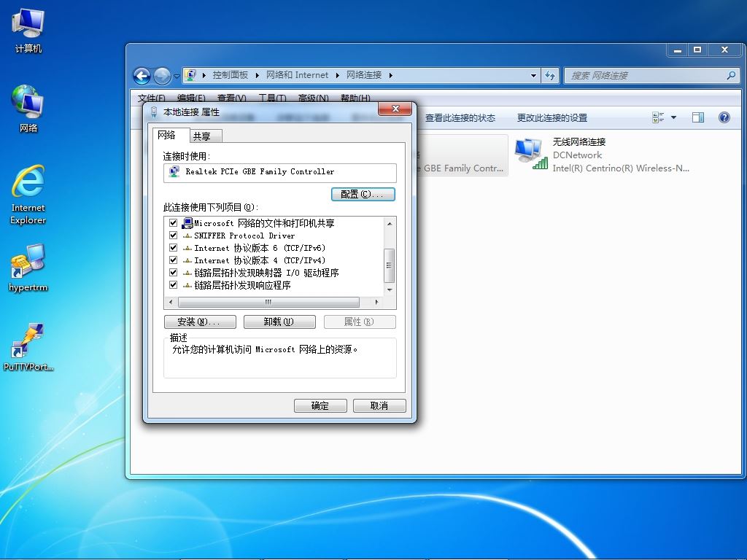Open the 高级(N) menu
The width and height of the screenshot is (747, 560).
click(313, 98)
